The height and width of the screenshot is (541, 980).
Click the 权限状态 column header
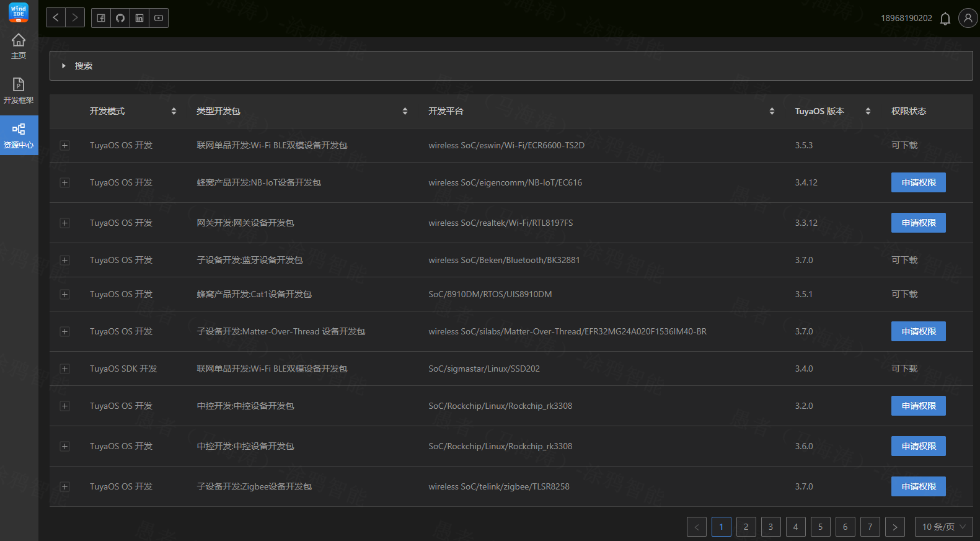[909, 111]
